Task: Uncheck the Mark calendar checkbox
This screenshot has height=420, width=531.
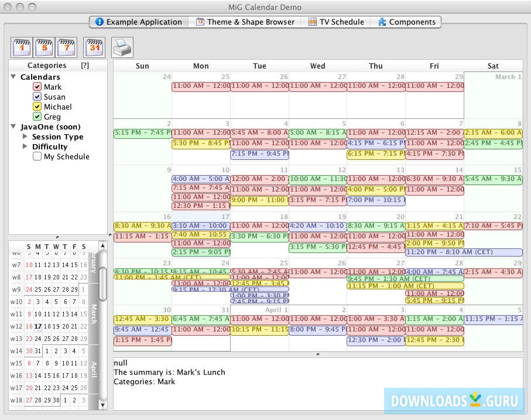Action: [37, 87]
